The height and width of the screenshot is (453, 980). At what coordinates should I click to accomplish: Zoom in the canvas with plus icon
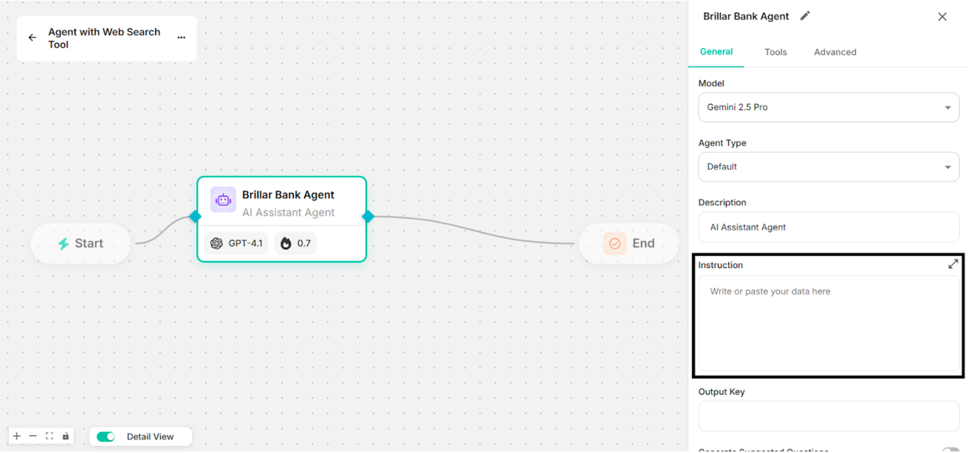pos(17,436)
